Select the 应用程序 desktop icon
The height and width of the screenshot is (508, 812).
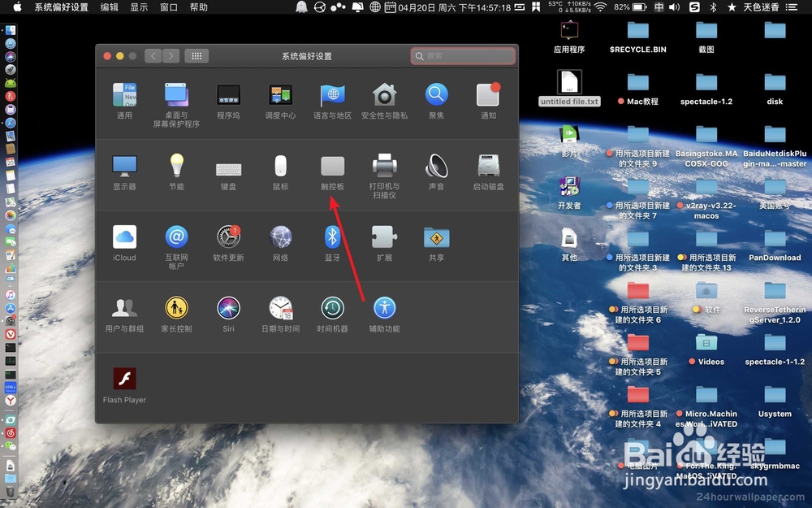coord(569,37)
